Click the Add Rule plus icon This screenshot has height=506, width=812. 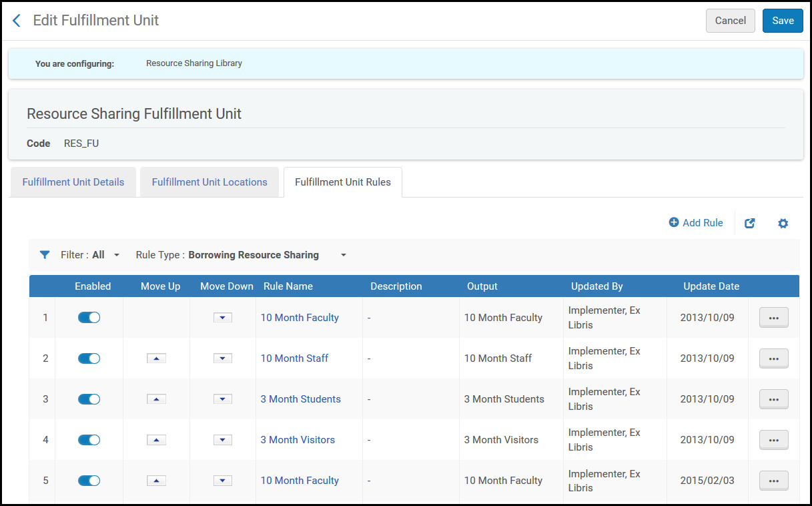[x=674, y=223]
